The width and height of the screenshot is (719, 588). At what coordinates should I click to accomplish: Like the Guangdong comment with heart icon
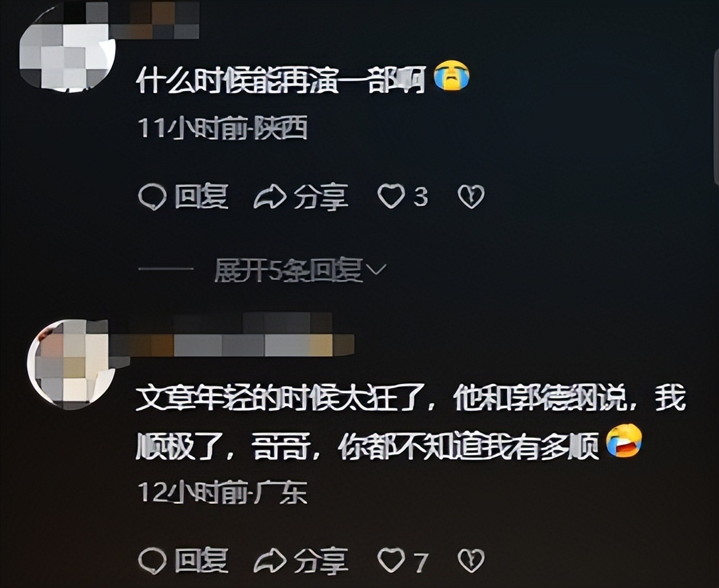[391, 560]
